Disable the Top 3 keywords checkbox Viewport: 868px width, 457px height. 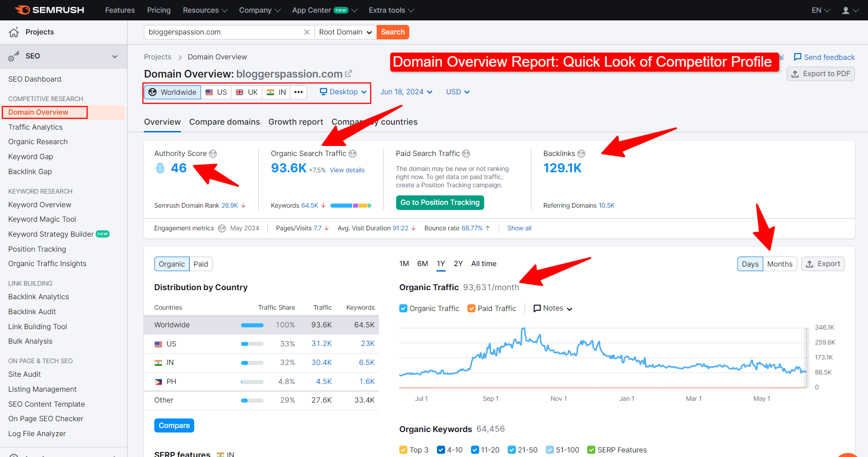[403, 449]
